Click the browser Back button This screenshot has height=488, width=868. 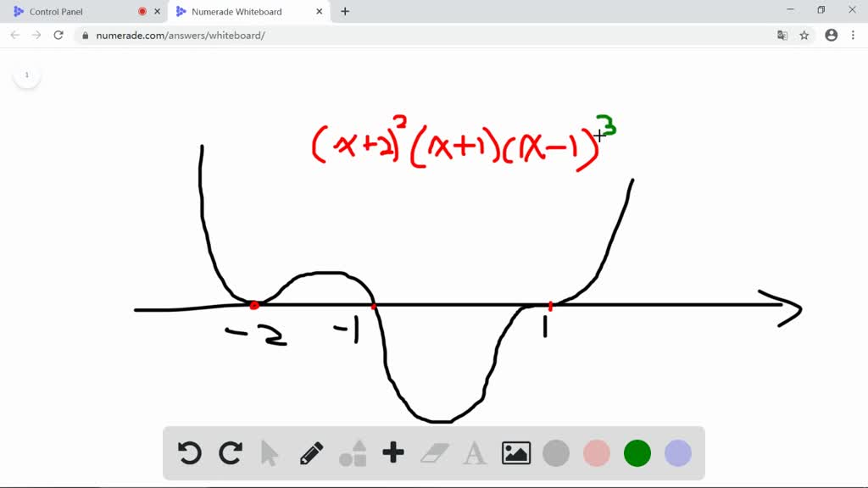click(14, 36)
